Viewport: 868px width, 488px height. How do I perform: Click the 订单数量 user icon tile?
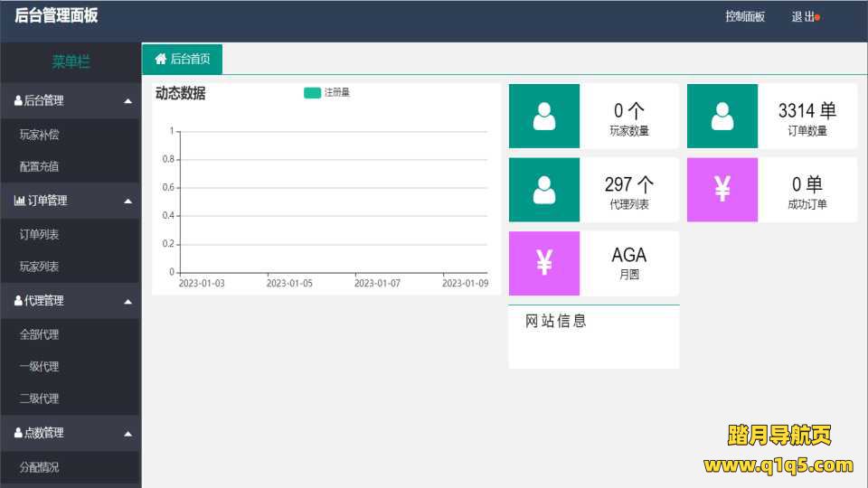pyautogui.click(x=722, y=116)
